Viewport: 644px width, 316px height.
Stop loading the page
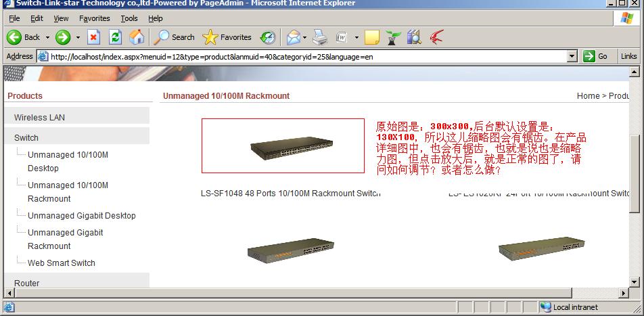(x=94, y=37)
